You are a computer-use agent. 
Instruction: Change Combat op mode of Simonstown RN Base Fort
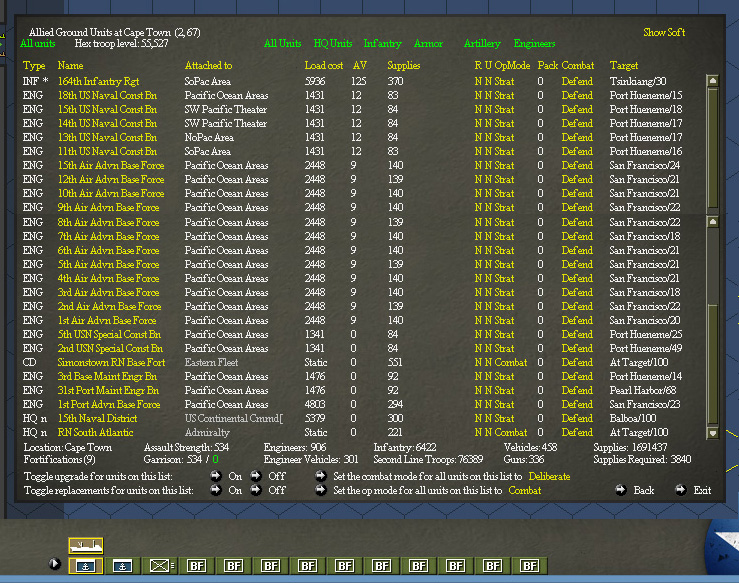click(511, 362)
